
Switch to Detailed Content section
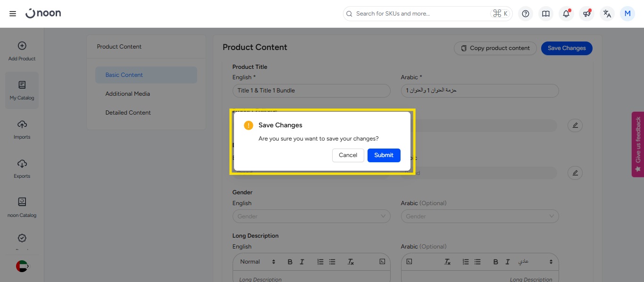point(128,113)
